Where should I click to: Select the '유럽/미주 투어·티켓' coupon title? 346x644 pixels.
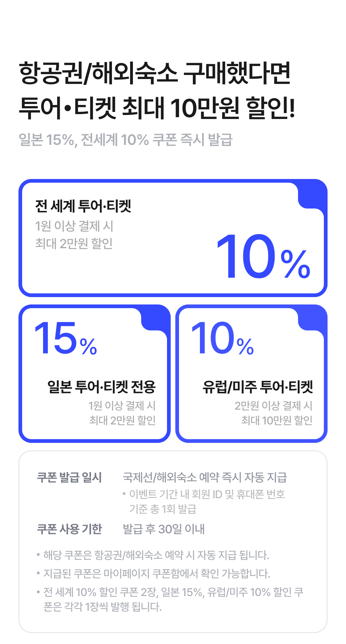(x=258, y=387)
